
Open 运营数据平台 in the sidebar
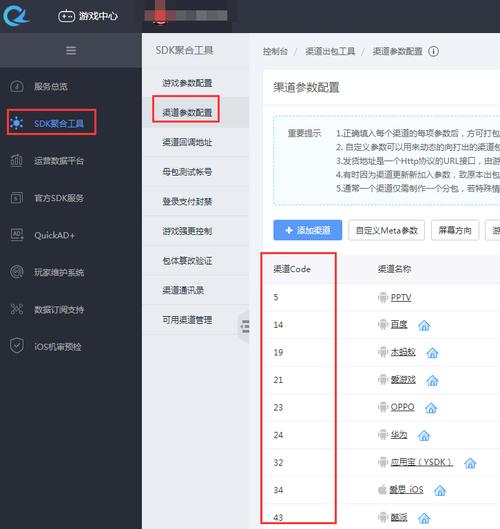pyautogui.click(x=59, y=161)
